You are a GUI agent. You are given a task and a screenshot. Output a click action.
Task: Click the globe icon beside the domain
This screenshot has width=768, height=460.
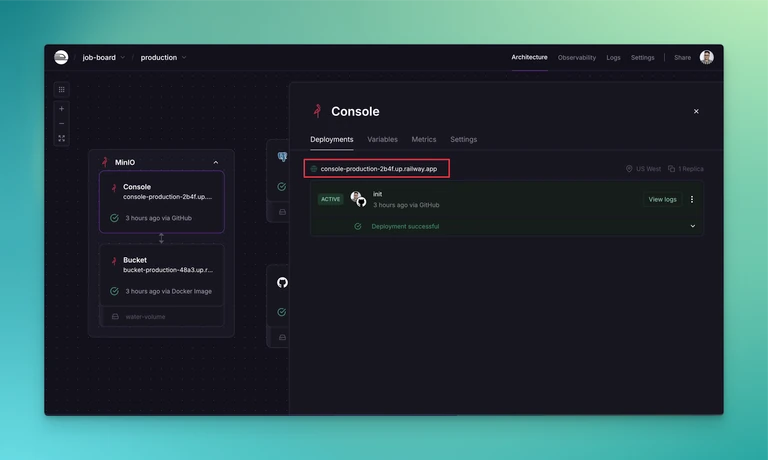point(314,169)
